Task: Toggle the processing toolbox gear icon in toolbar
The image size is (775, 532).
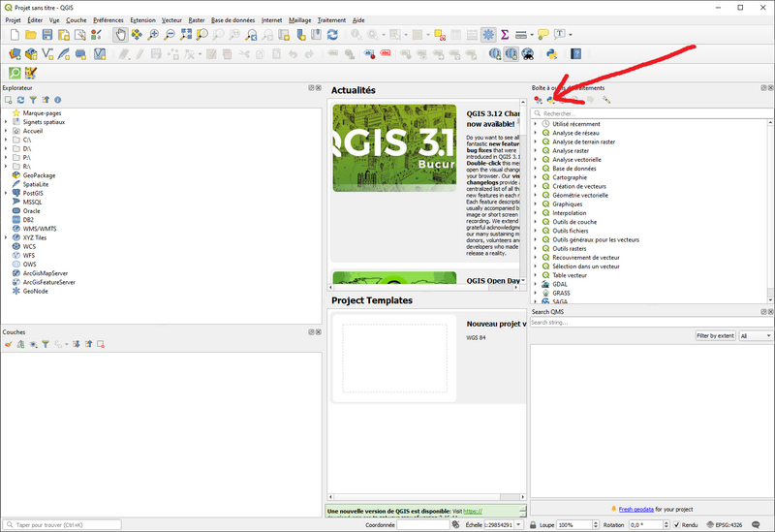Action: point(487,35)
